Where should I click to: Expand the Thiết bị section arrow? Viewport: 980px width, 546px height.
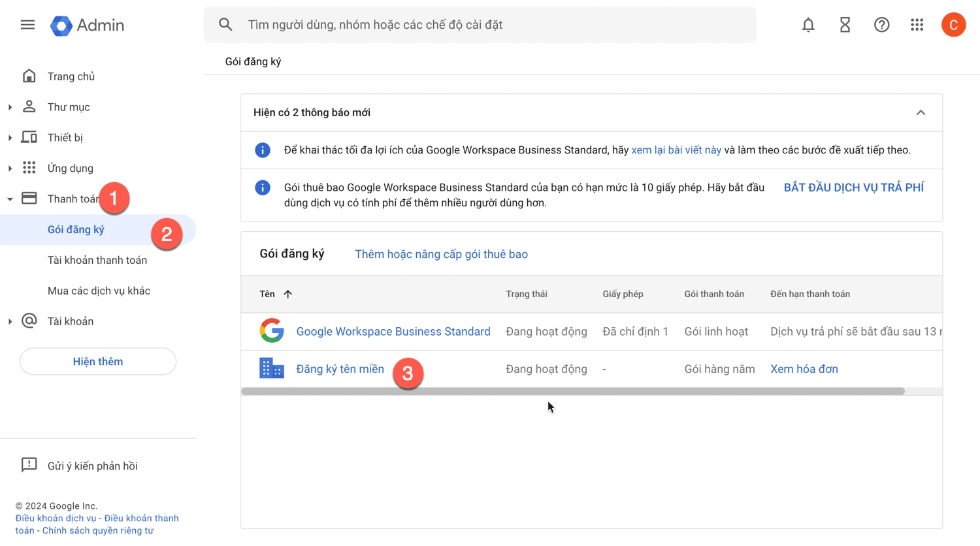tap(10, 138)
